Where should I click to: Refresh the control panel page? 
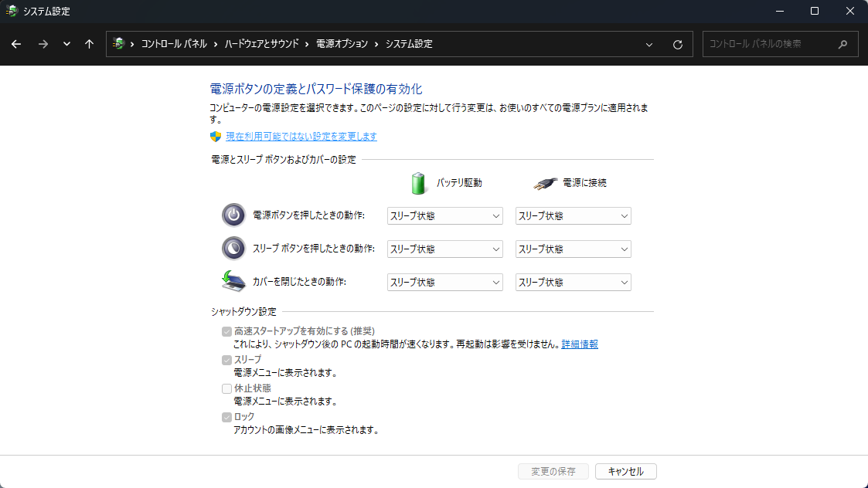[x=678, y=44]
